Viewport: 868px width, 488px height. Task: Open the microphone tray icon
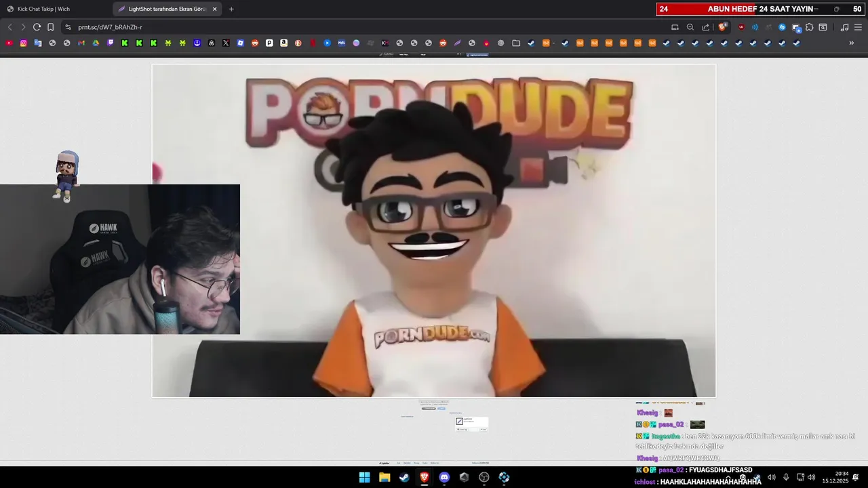click(x=786, y=477)
